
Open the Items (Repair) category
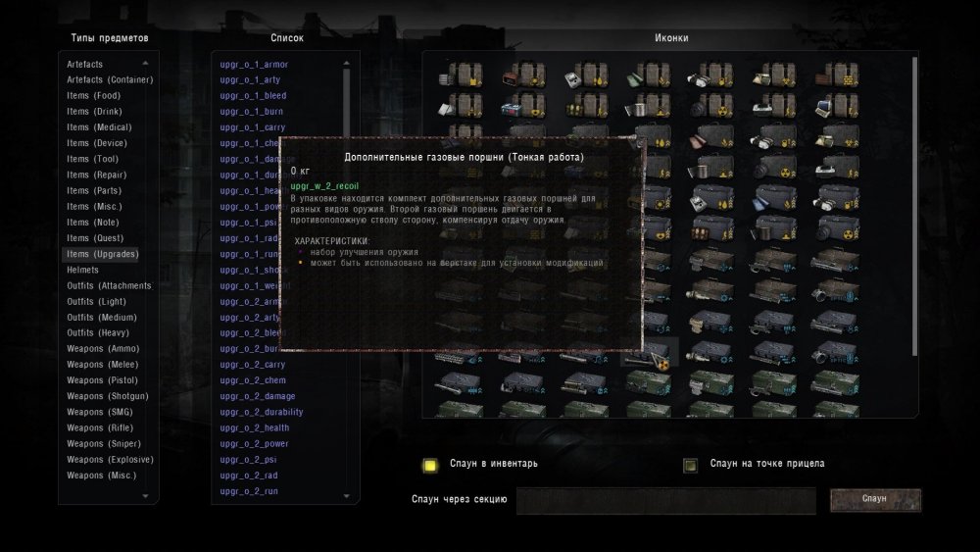click(x=97, y=175)
